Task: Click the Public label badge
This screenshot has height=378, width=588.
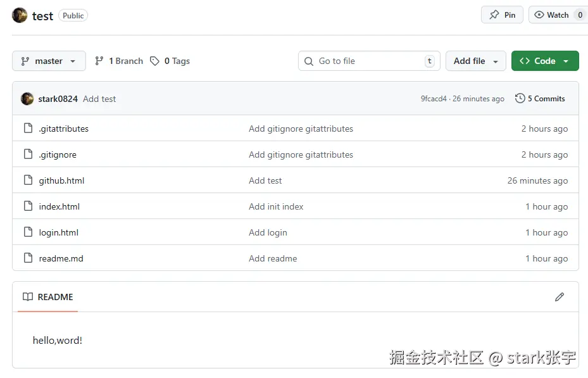Action: 73,15
